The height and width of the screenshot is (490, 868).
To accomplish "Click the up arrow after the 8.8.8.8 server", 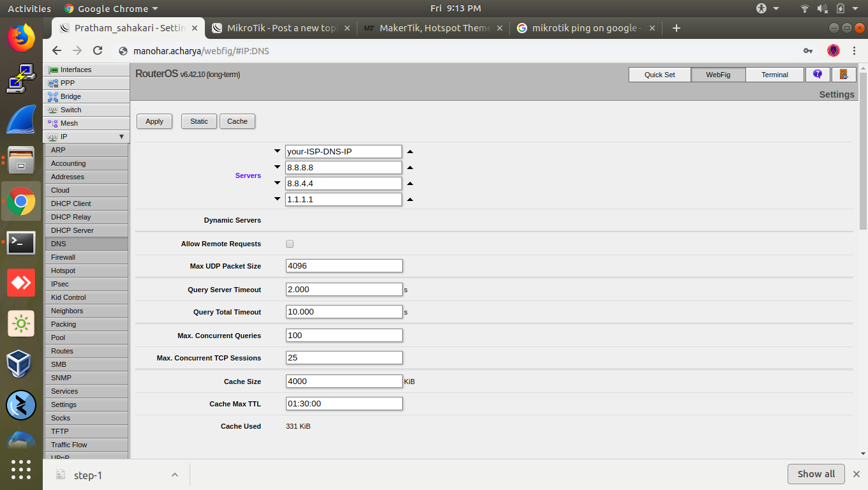I will pos(410,167).
